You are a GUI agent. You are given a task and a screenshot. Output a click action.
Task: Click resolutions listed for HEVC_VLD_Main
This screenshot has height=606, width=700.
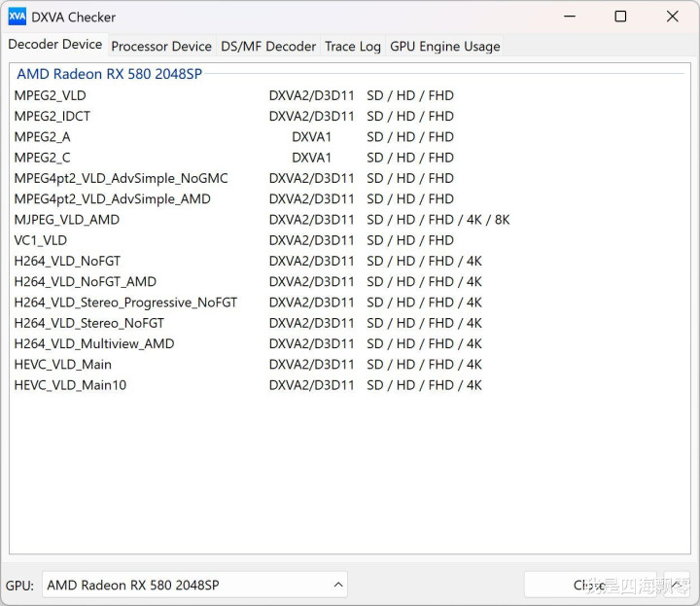click(x=424, y=365)
